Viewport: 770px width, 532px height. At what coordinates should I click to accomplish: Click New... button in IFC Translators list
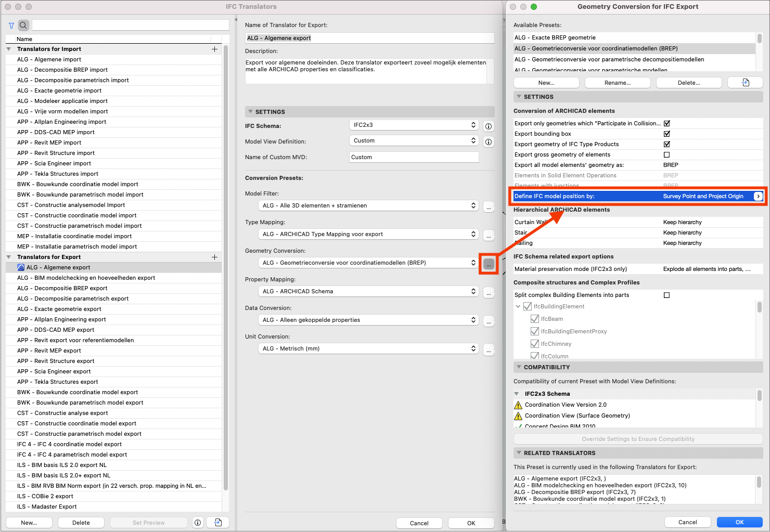coord(29,523)
